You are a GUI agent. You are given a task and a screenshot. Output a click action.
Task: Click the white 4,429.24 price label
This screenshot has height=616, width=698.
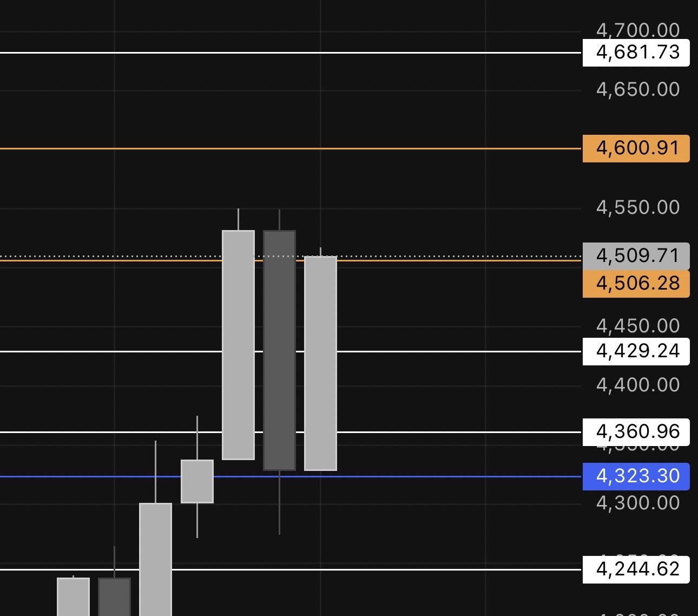coord(636,351)
